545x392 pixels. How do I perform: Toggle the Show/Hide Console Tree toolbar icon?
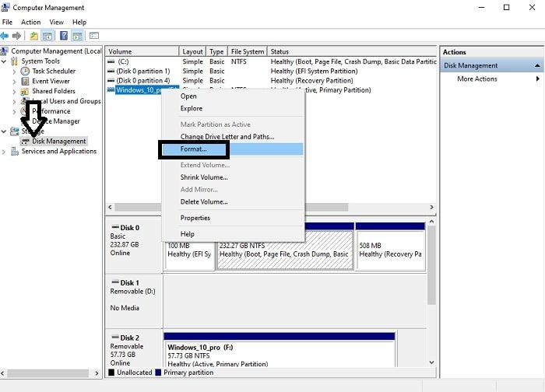coord(47,36)
